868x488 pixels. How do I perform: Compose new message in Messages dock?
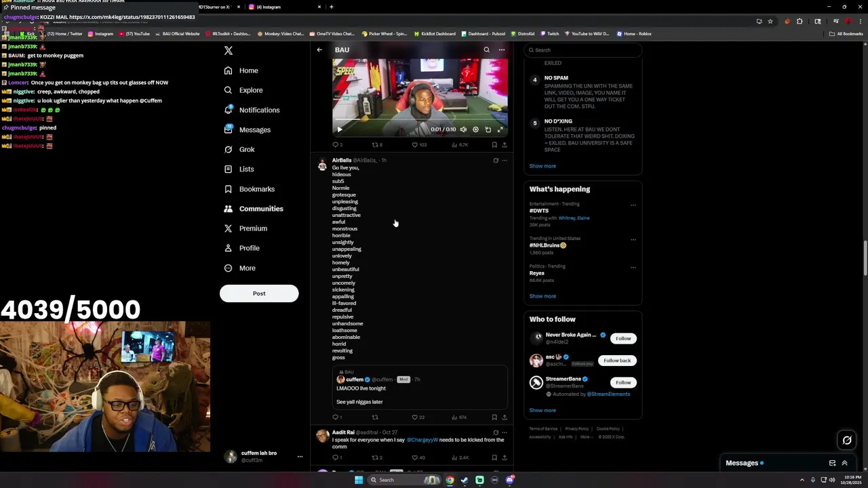[x=832, y=463]
